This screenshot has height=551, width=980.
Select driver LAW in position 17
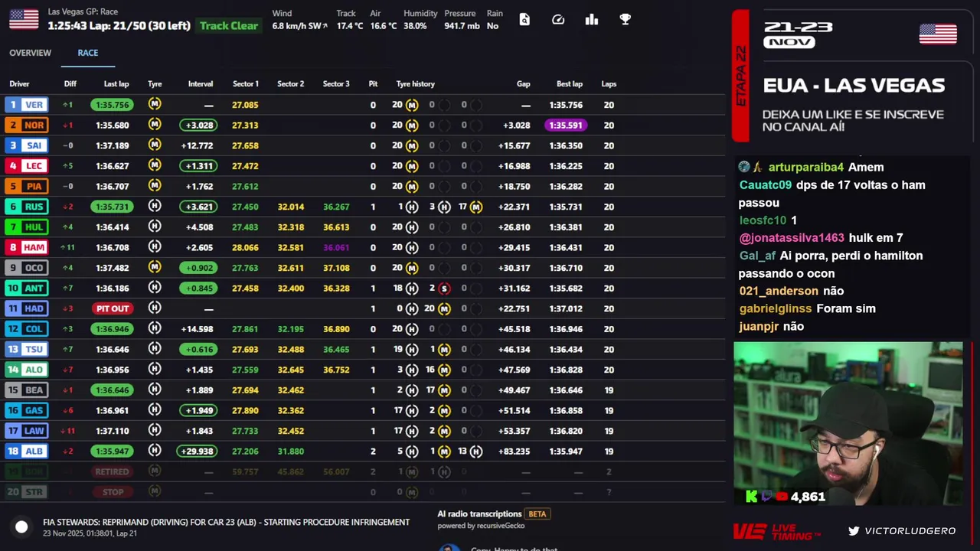27,431
